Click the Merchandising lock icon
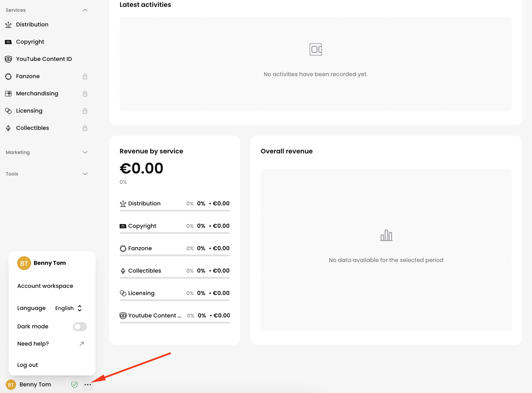Viewport: 532px width, 393px height. click(x=85, y=94)
